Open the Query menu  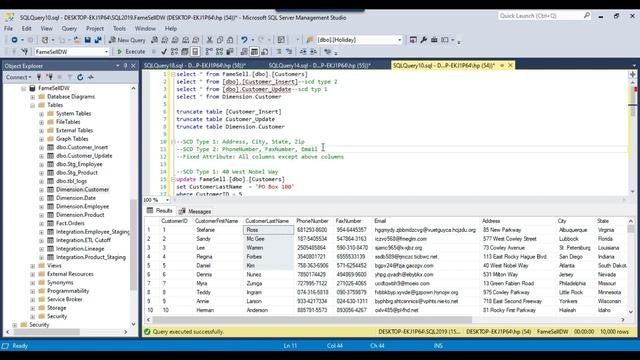(x=69, y=29)
